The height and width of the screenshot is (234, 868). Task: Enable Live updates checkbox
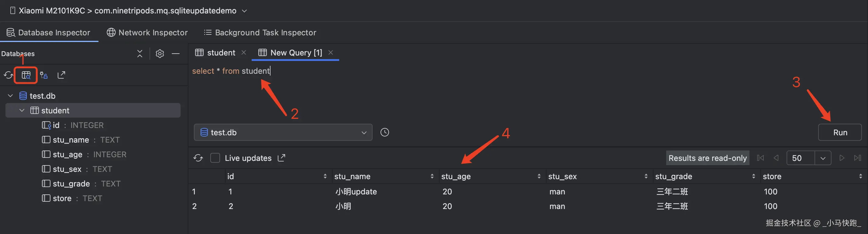click(x=215, y=158)
